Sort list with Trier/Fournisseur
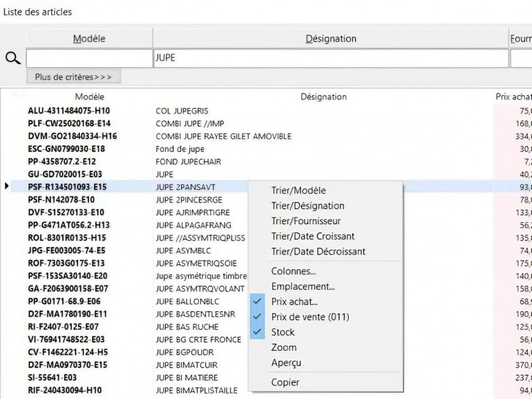 305,221
